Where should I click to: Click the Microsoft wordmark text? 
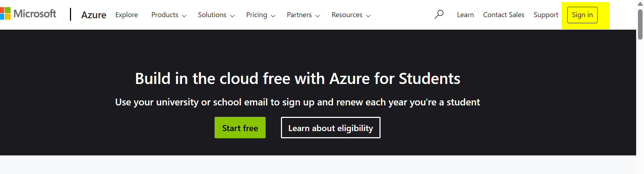[35, 14]
